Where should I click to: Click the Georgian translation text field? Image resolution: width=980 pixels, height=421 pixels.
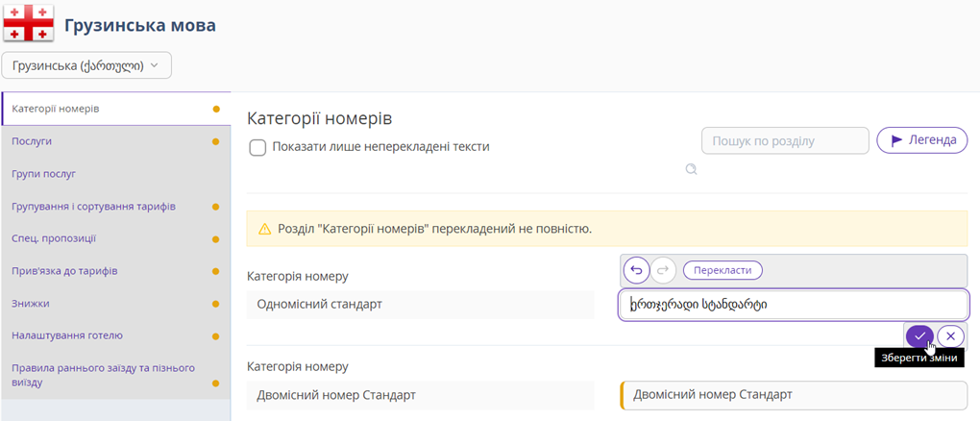point(793,305)
